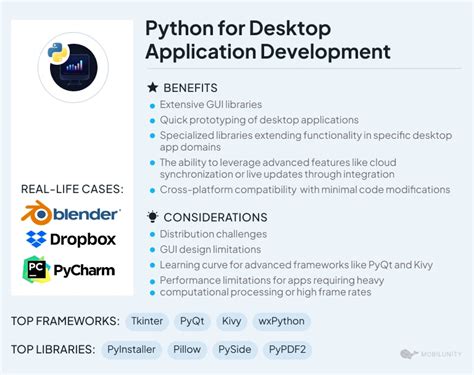
Task: Click the 'TOP FRAMEWORKS:' label
Action: pos(65,321)
